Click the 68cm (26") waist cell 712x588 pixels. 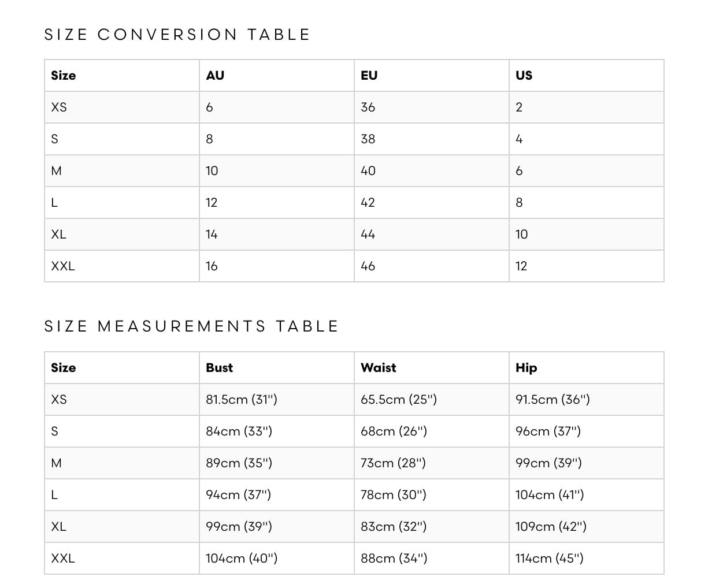394,431
